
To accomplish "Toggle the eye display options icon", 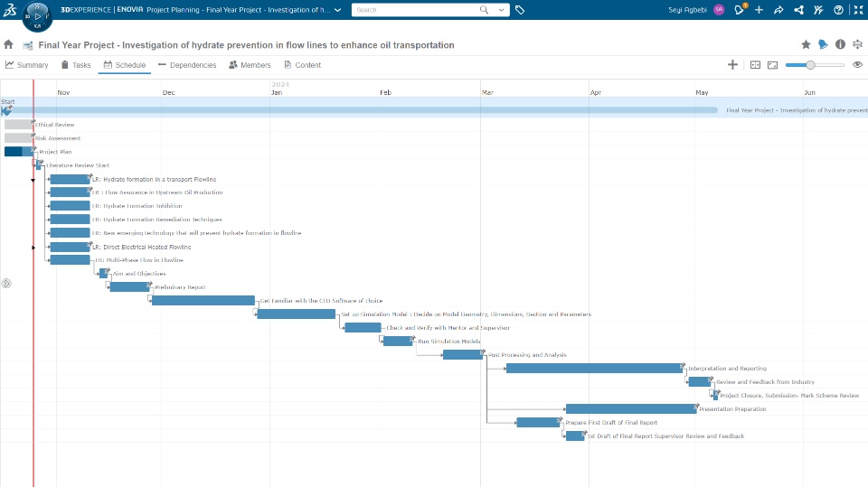I will 857,65.
